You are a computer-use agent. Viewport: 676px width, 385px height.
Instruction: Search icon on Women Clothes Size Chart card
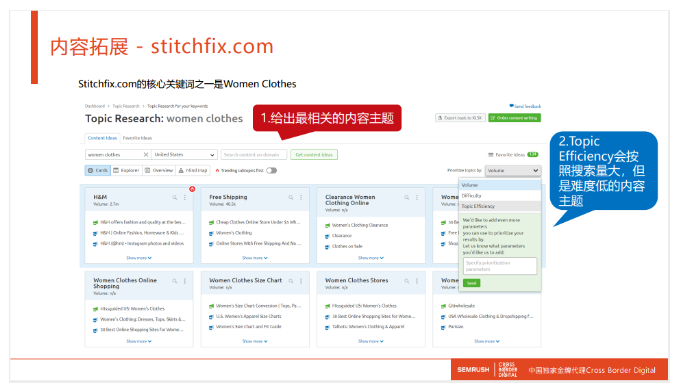click(291, 281)
